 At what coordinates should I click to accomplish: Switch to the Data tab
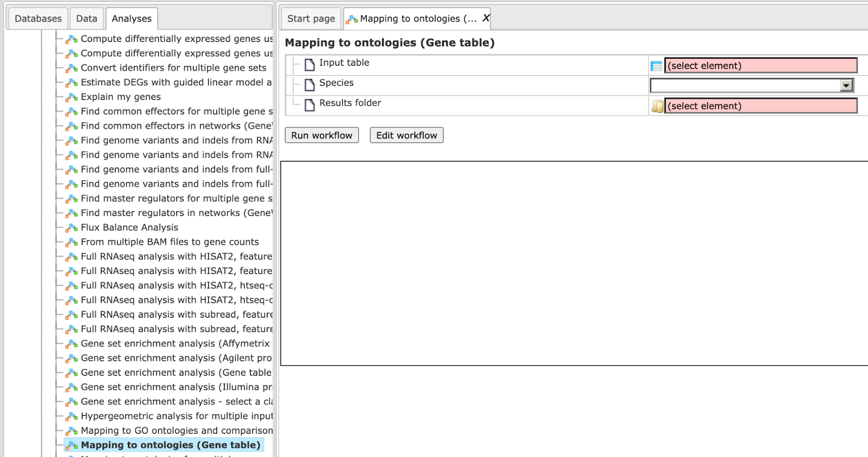pos(86,18)
